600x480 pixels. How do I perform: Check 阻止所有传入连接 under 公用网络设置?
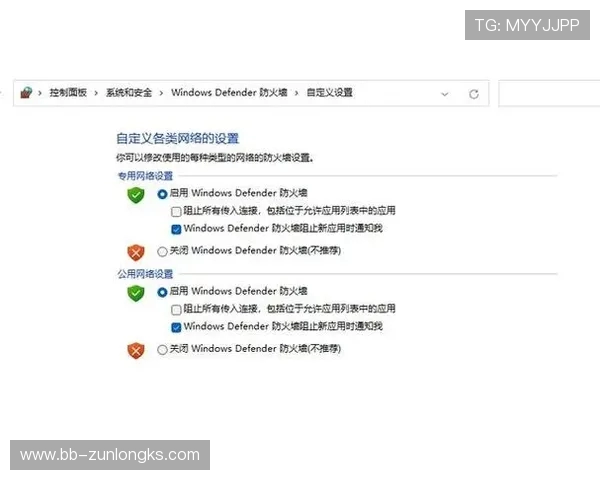coord(176,309)
